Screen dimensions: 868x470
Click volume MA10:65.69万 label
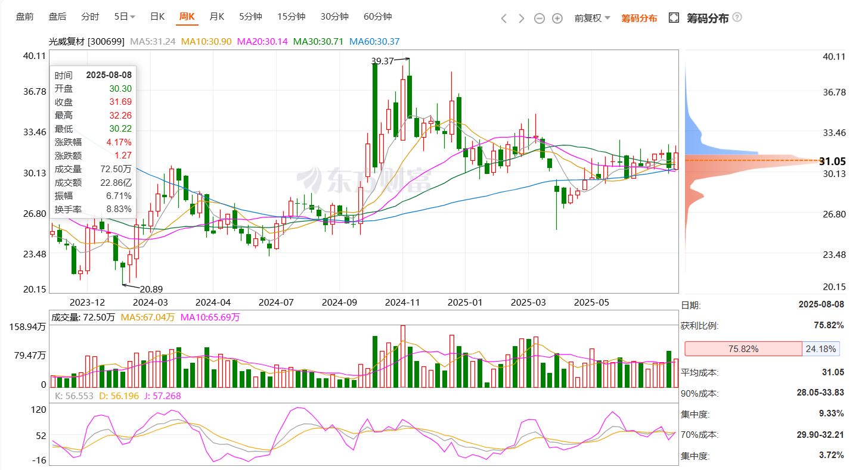coord(210,318)
